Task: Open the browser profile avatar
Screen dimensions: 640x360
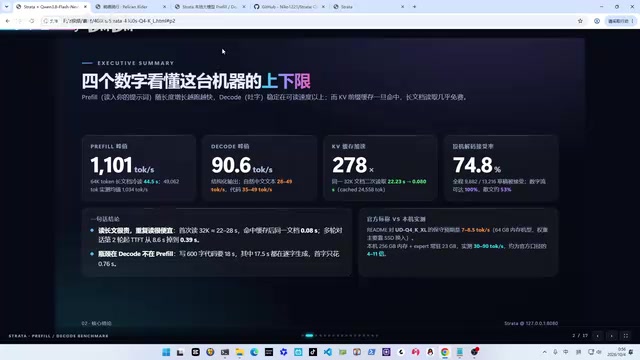Action: 597,21
